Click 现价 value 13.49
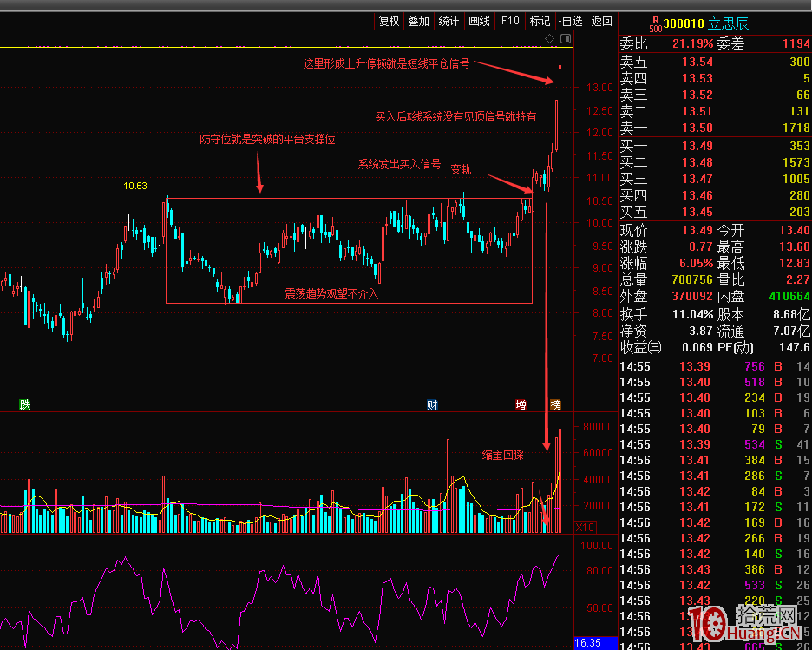This screenshot has height=650, width=812. (x=697, y=231)
